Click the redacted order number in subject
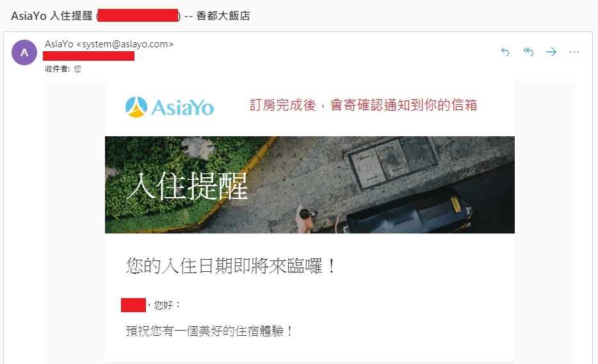Screen dimensions: 598x364 [x=138, y=15]
